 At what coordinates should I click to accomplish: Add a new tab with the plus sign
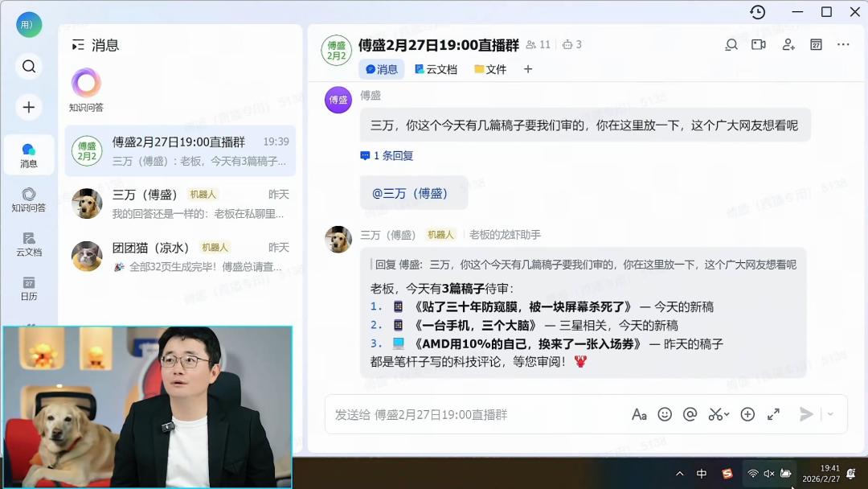[527, 69]
